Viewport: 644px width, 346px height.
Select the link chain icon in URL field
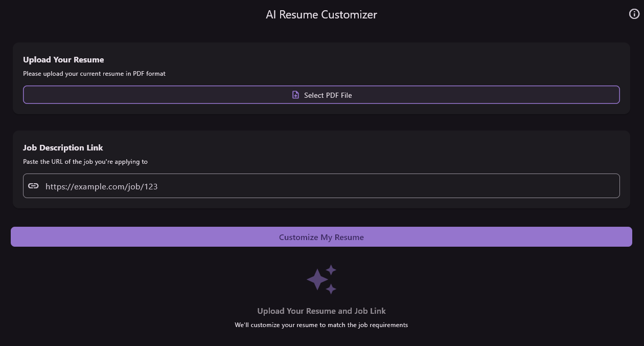pyautogui.click(x=33, y=186)
